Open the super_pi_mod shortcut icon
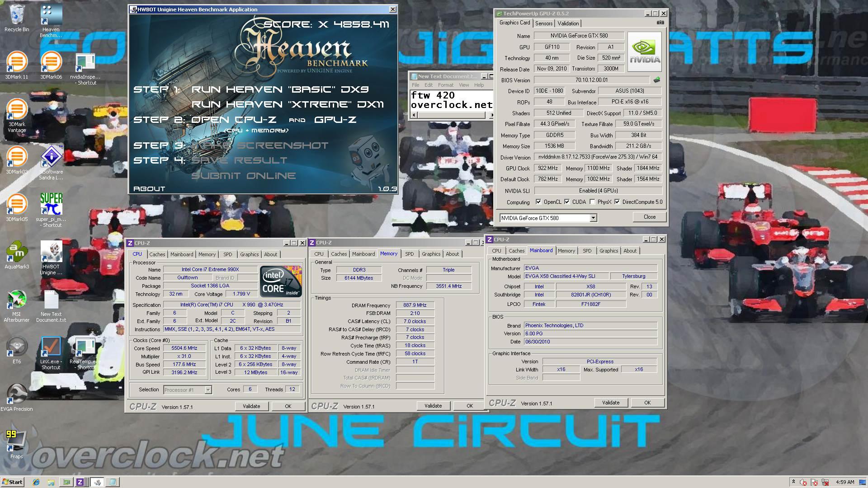The height and width of the screenshot is (488, 868). [51, 210]
